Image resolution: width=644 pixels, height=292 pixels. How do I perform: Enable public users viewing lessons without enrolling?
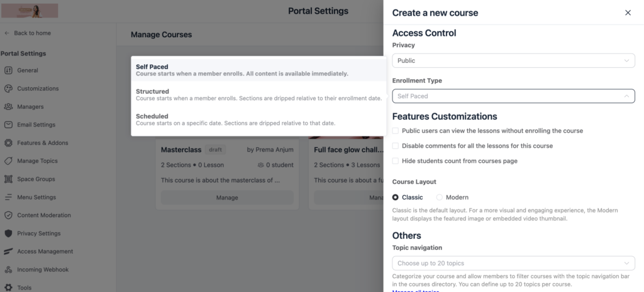(x=396, y=131)
